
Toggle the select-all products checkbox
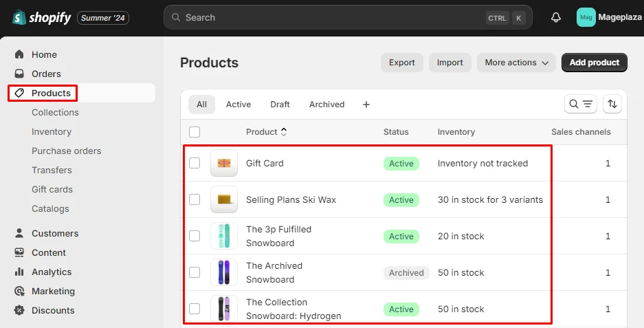pos(195,132)
